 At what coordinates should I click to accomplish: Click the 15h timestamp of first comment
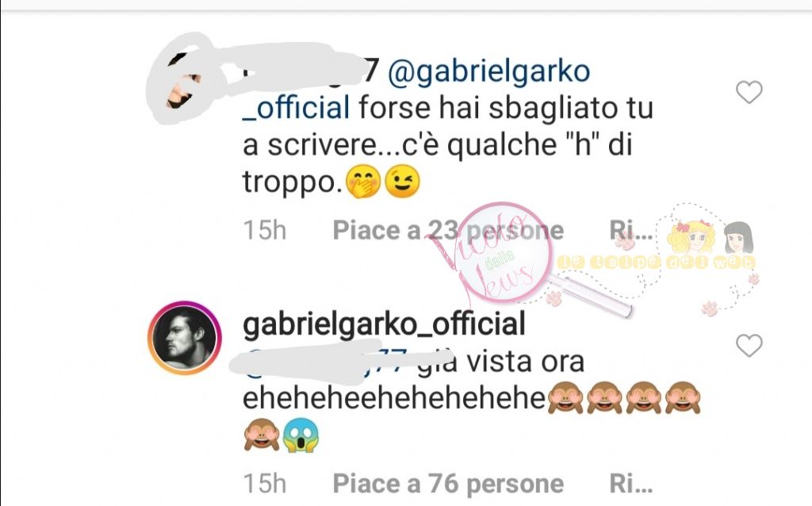[265, 231]
